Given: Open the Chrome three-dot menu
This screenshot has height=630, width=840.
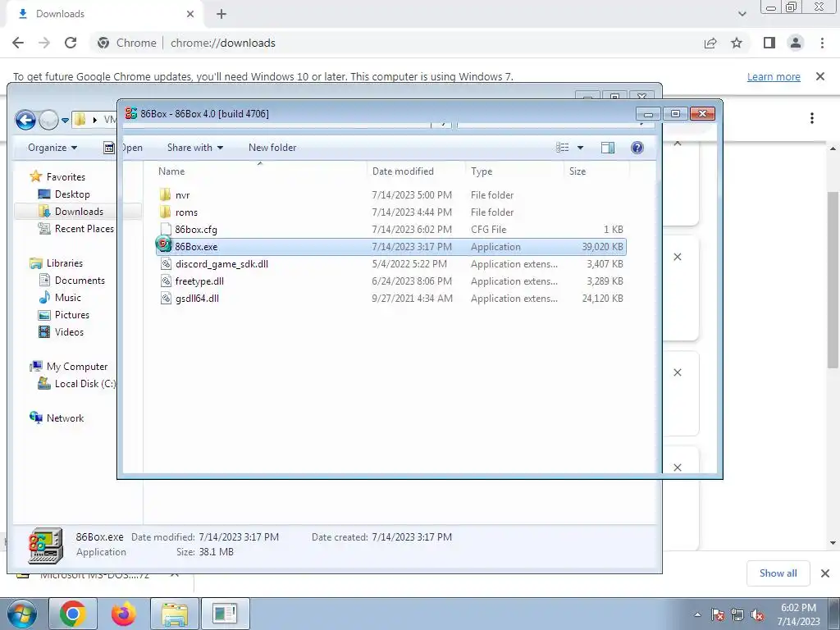Looking at the screenshot, I should (822, 43).
